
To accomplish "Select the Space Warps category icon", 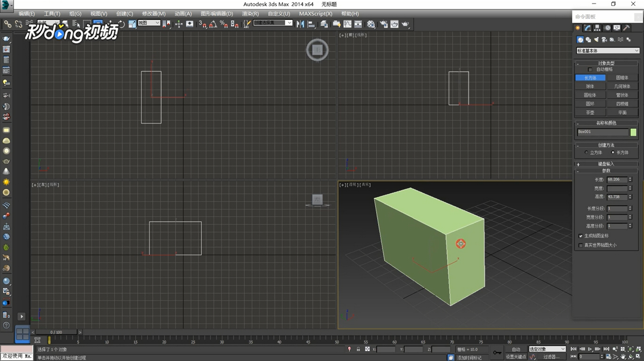I will [620, 40].
